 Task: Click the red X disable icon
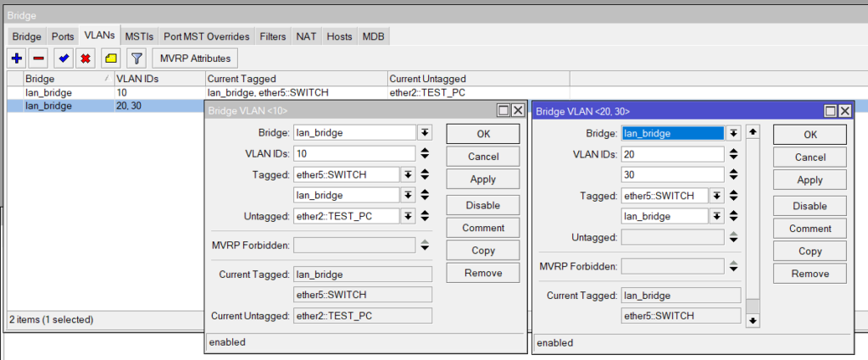[86, 58]
